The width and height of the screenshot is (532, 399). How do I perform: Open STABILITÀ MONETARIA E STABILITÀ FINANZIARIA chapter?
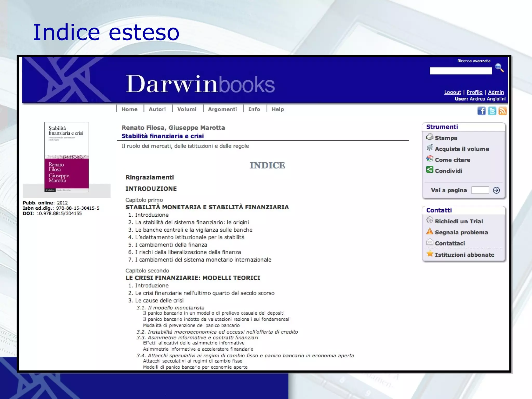pos(207,207)
